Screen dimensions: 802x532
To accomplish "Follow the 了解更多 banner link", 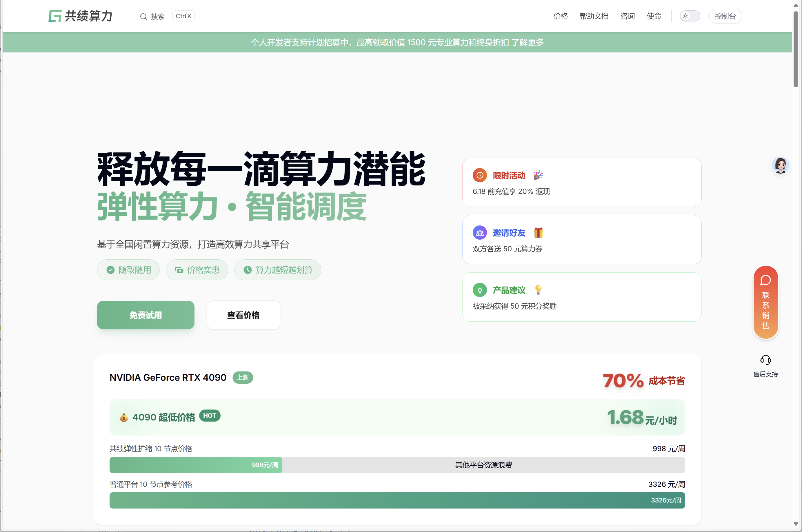I will (x=528, y=42).
